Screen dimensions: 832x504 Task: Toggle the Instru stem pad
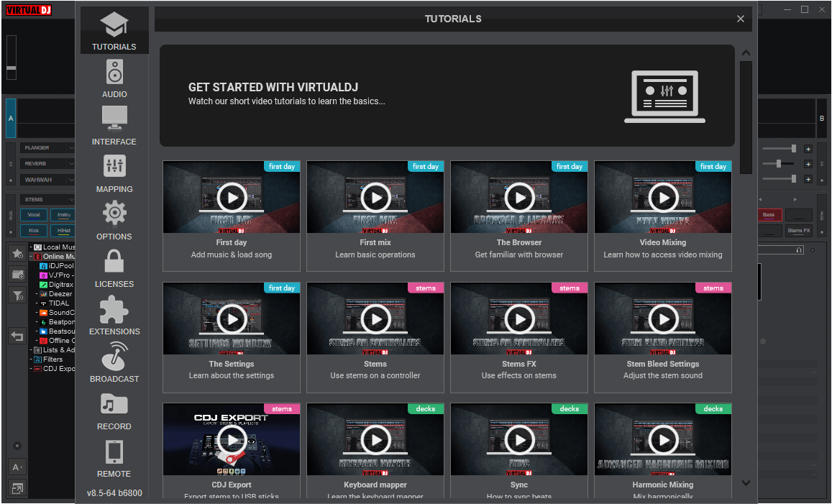[63, 215]
